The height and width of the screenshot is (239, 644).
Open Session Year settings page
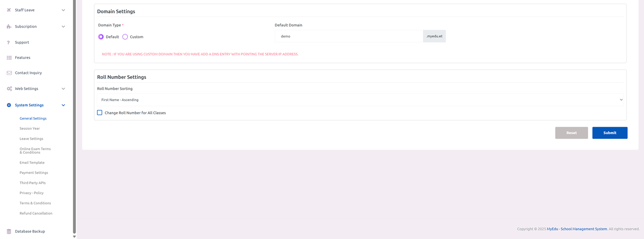(x=30, y=129)
